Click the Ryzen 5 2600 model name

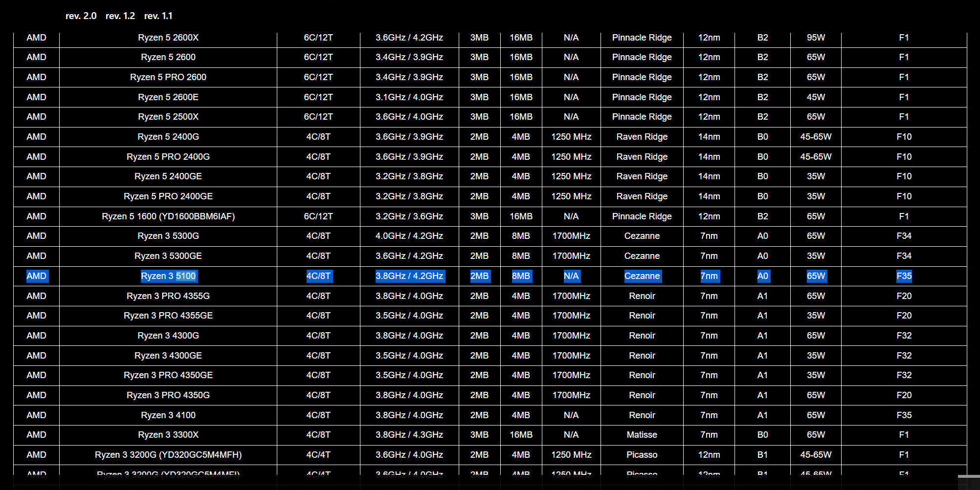(x=168, y=57)
